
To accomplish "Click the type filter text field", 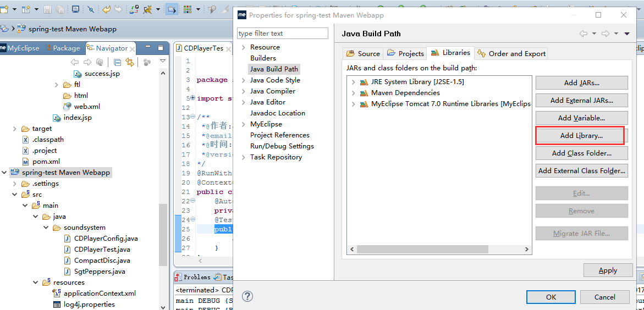I will pos(283,34).
